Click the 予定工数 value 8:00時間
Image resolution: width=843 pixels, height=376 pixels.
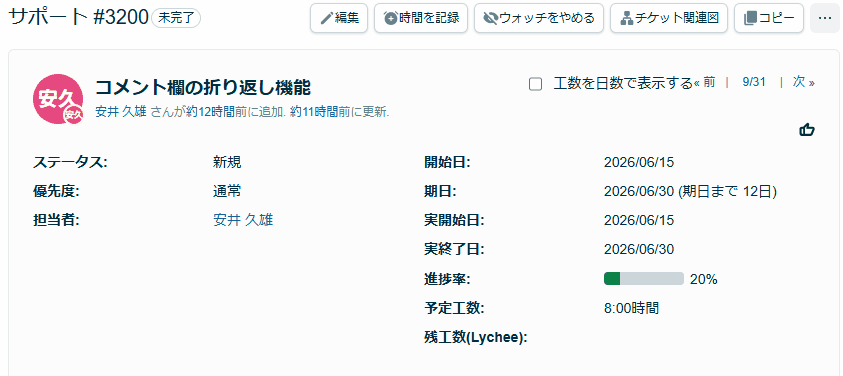point(632,308)
